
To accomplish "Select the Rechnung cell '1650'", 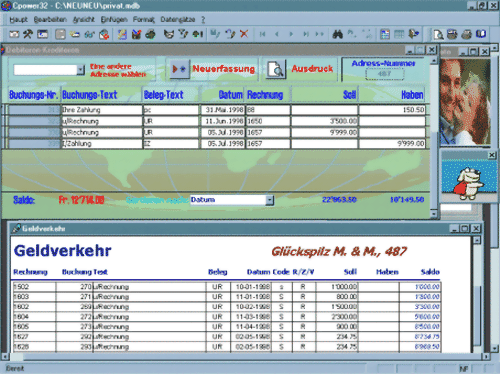I will (268, 121).
